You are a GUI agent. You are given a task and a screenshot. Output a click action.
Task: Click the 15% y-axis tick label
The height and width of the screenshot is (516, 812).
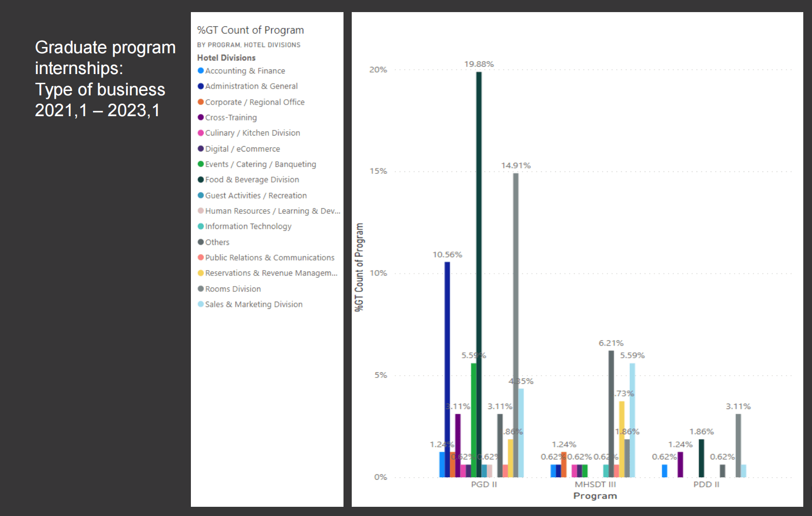pos(378,171)
